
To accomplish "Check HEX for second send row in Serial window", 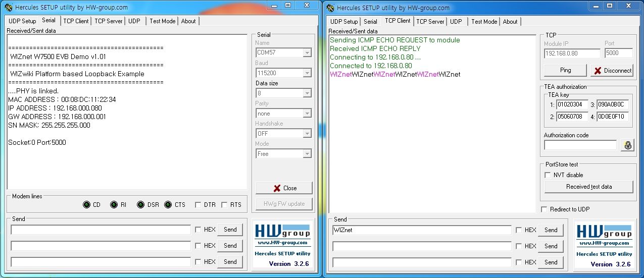I will point(198,246).
